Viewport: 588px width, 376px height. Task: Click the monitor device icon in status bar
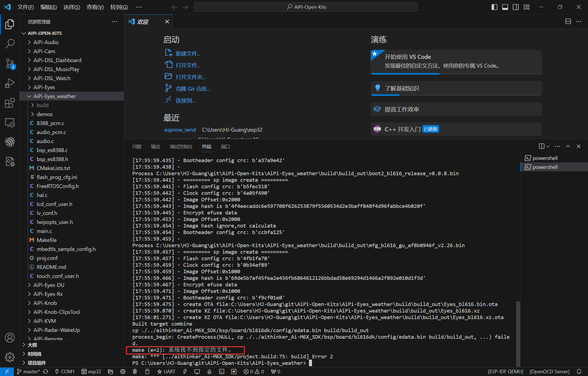tap(197, 371)
